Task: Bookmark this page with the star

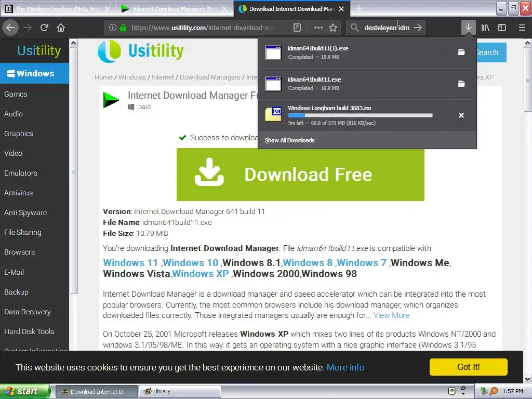Action: pyautogui.click(x=333, y=28)
